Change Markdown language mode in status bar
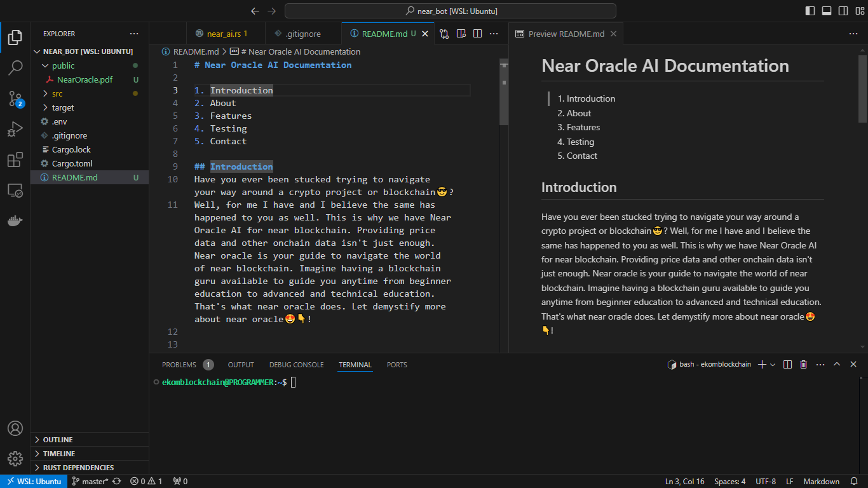 (821, 481)
